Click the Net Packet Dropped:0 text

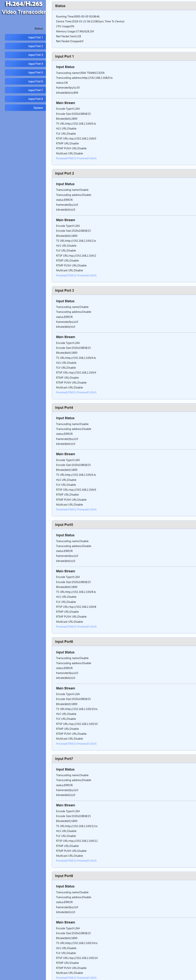70,41
